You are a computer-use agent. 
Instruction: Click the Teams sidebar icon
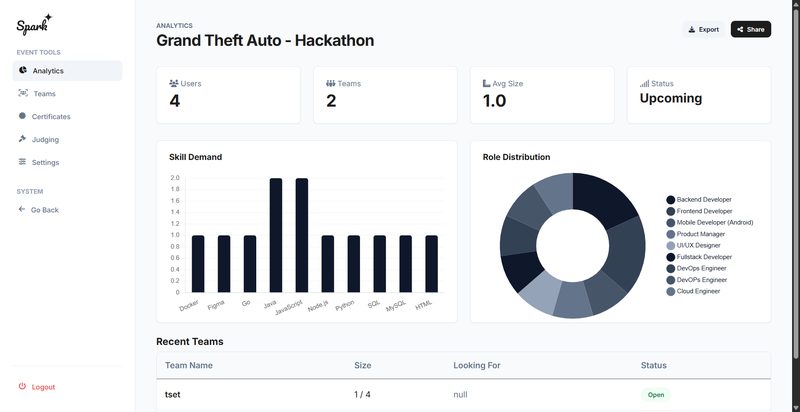coord(23,93)
